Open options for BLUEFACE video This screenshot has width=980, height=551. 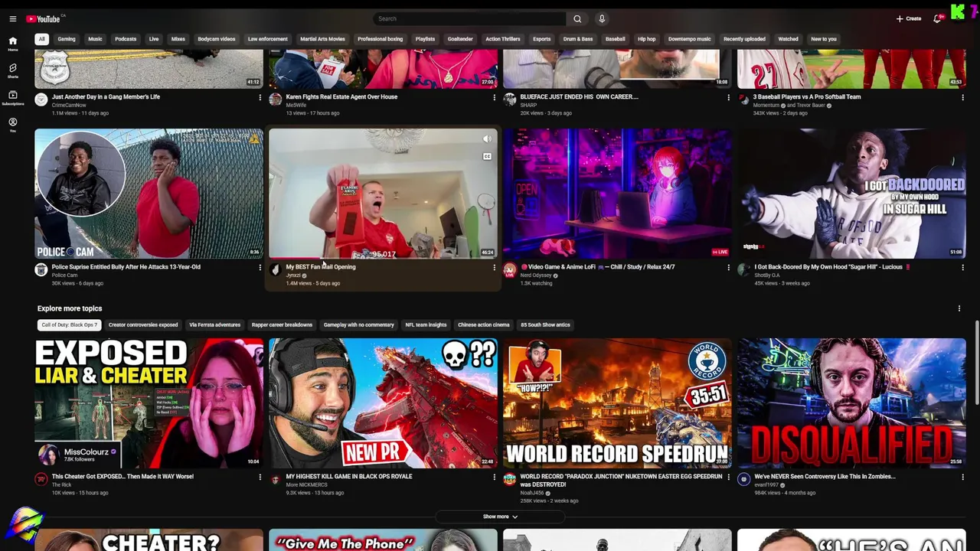pos(728,97)
